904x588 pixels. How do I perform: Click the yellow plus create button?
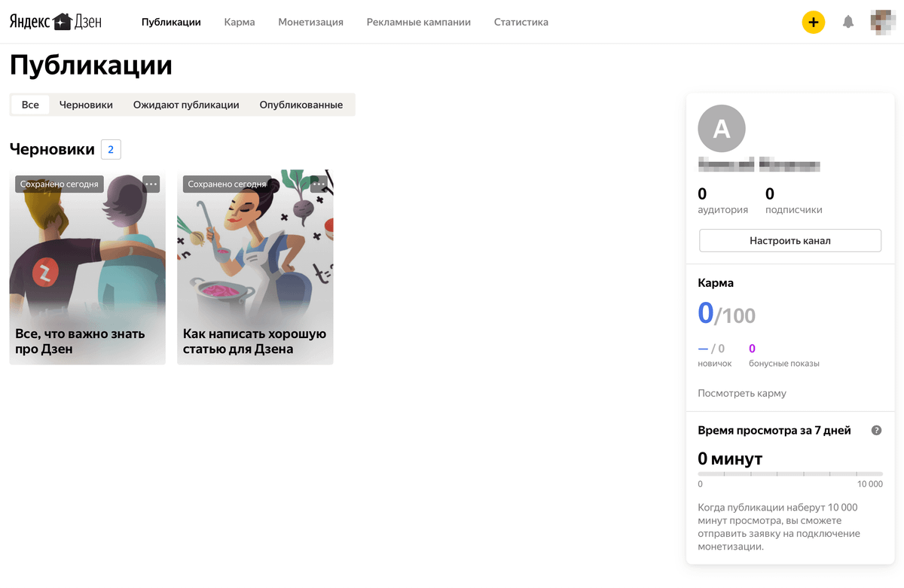click(813, 23)
